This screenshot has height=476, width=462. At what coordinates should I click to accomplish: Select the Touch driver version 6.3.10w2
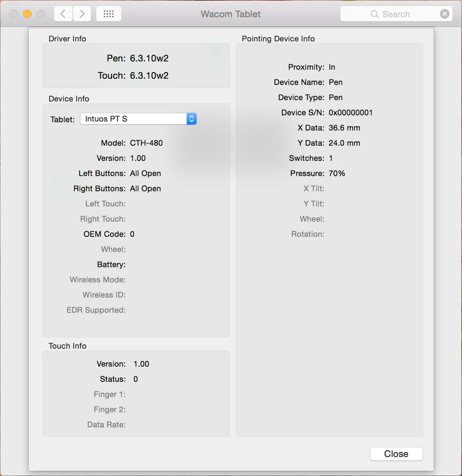[x=149, y=76]
